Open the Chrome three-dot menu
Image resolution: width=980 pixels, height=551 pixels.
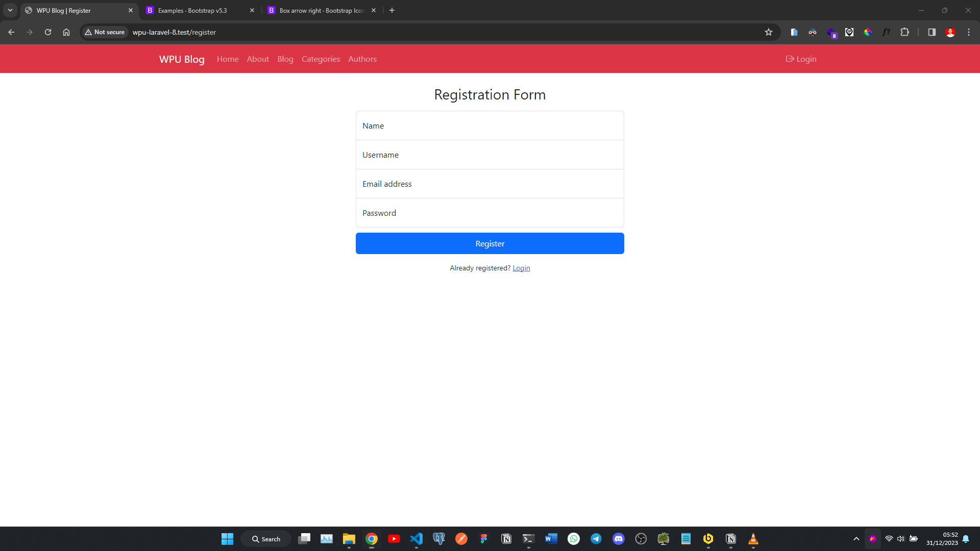click(968, 32)
